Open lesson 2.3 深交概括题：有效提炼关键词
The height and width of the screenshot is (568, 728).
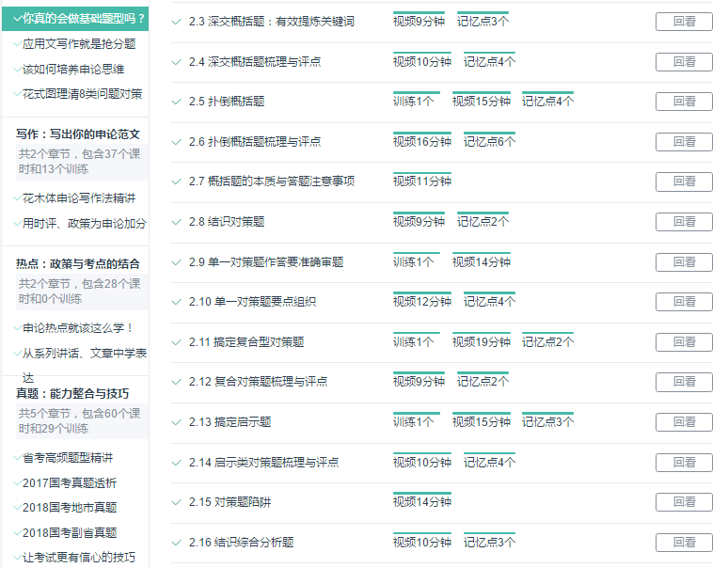pos(272,22)
